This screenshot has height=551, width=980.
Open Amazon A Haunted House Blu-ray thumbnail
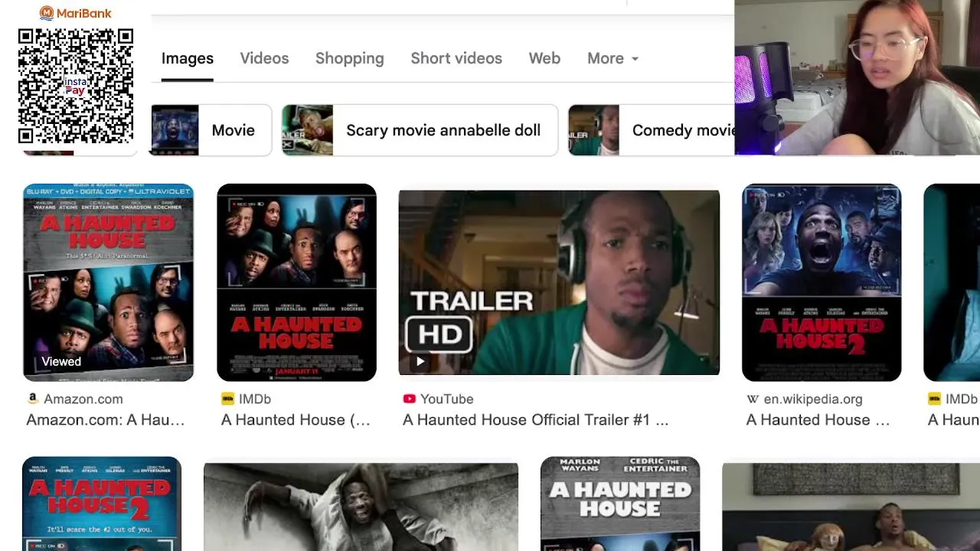coord(108,282)
